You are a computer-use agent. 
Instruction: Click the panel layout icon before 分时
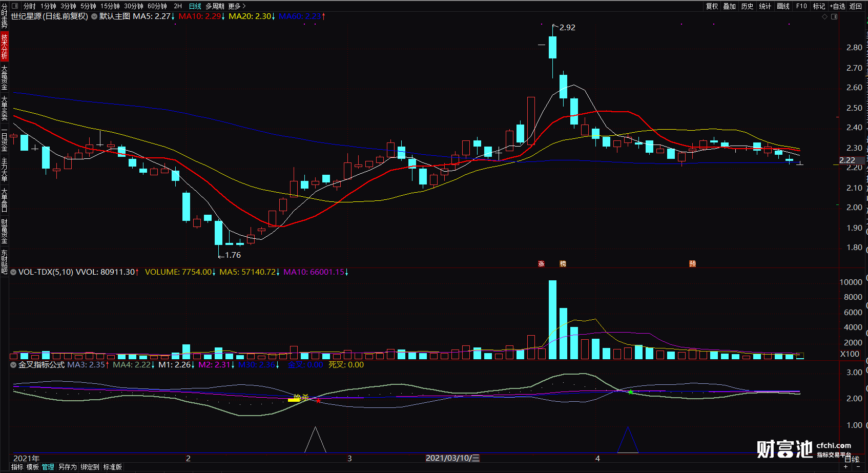[14, 6]
